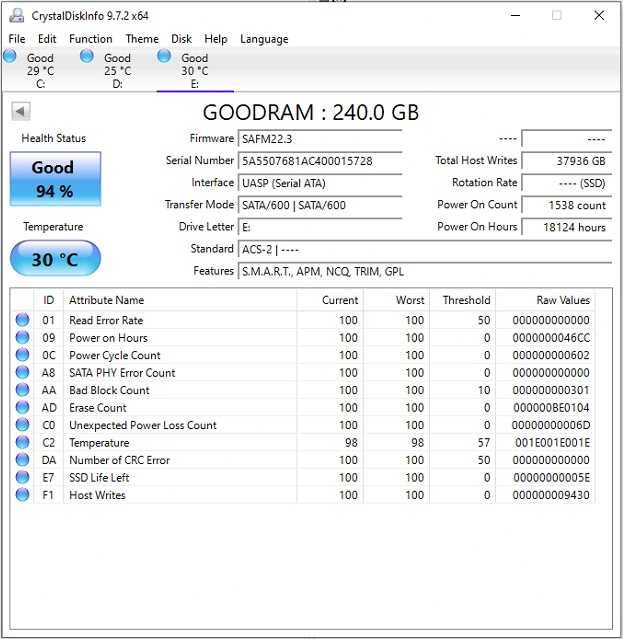The image size is (623, 639).
Task: Click status orb of Power Cycle Count row
Action: point(22,355)
